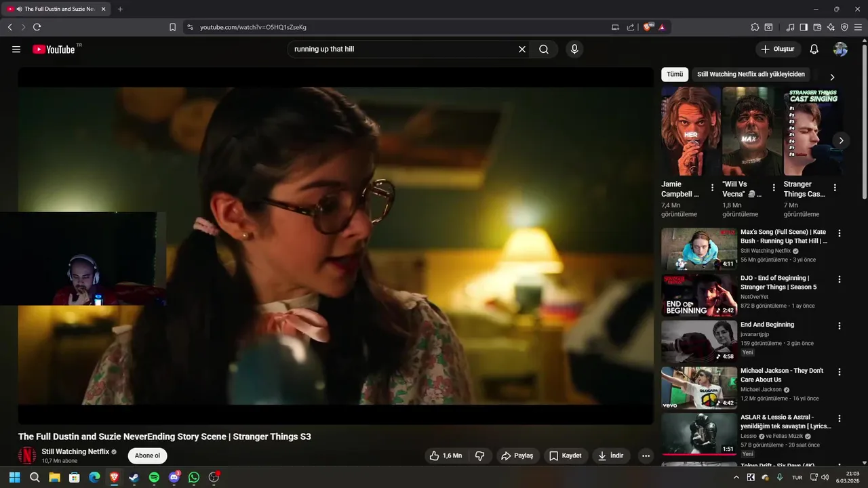Viewport: 868px width, 488px height.
Task: Download the video with İndir
Action: [x=610, y=455]
